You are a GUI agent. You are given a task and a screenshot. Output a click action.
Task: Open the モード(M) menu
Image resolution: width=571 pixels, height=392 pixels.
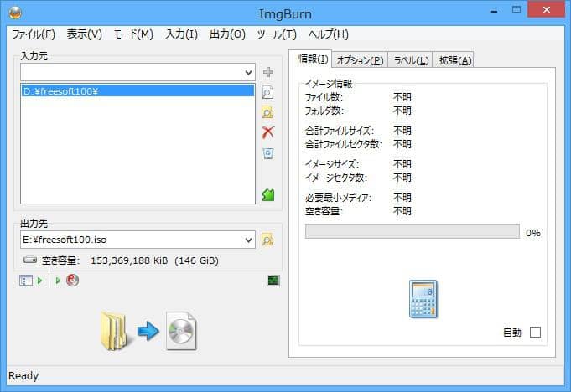pyautogui.click(x=133, y=34)
